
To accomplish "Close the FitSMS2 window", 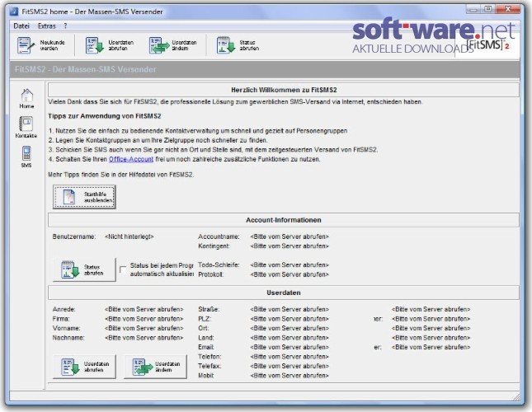I will pos(508,9).
